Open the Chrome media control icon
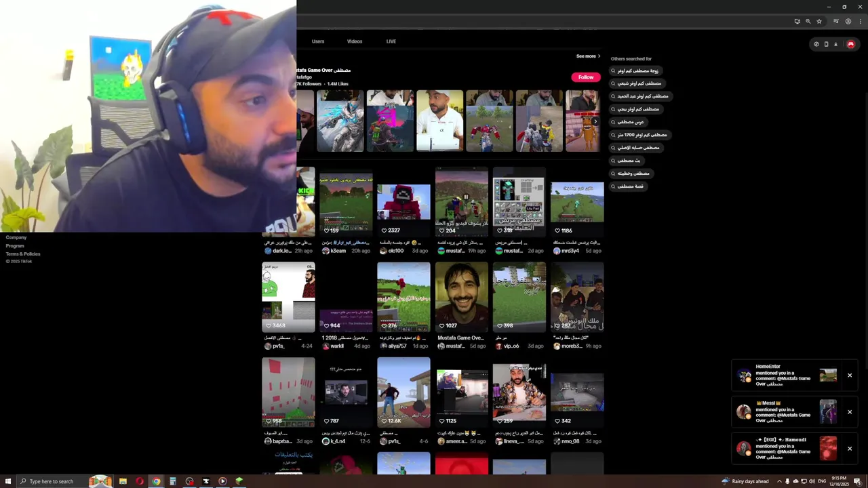This screenshot has width=868, height=488. [x=836, y=21]
